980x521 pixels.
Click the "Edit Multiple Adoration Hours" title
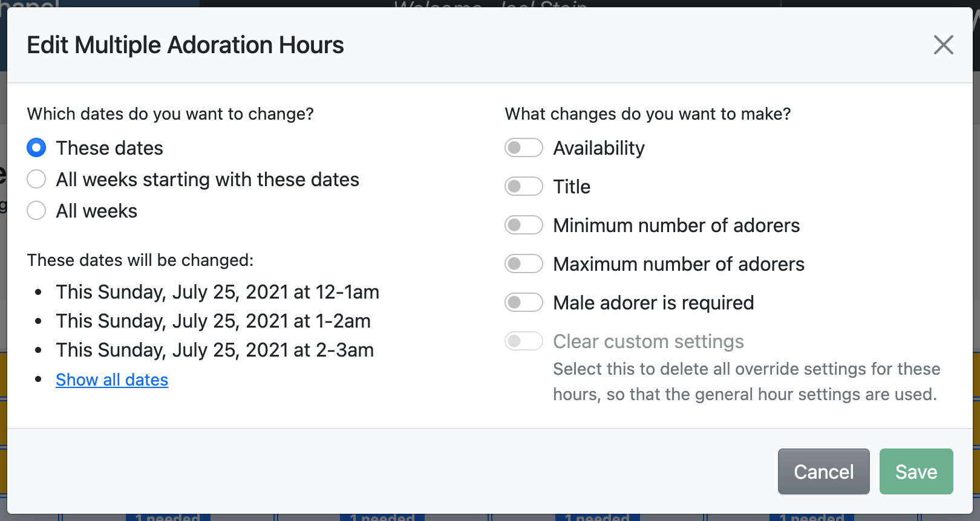pyautogui.click(x=185, y=45)
